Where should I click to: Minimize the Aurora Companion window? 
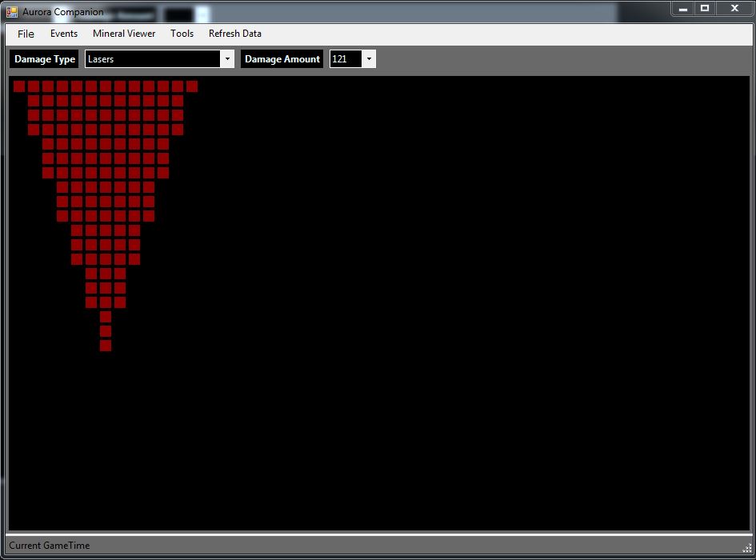point(682,9)
